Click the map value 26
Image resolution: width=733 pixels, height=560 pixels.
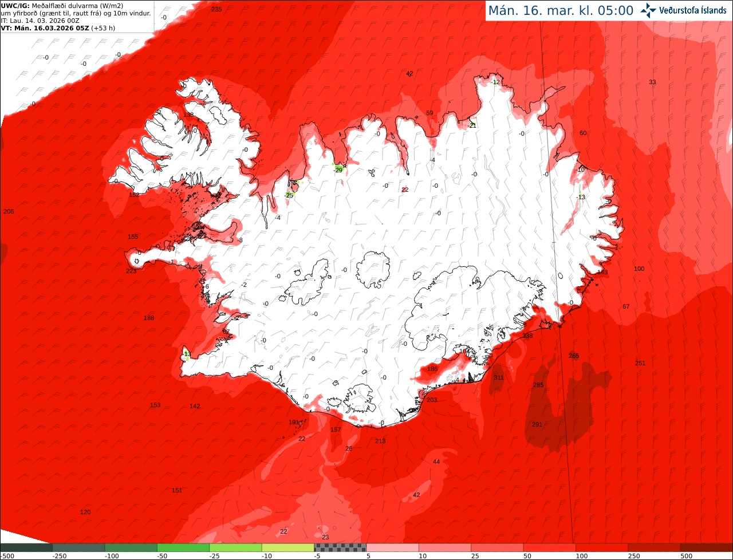[349, 449]
